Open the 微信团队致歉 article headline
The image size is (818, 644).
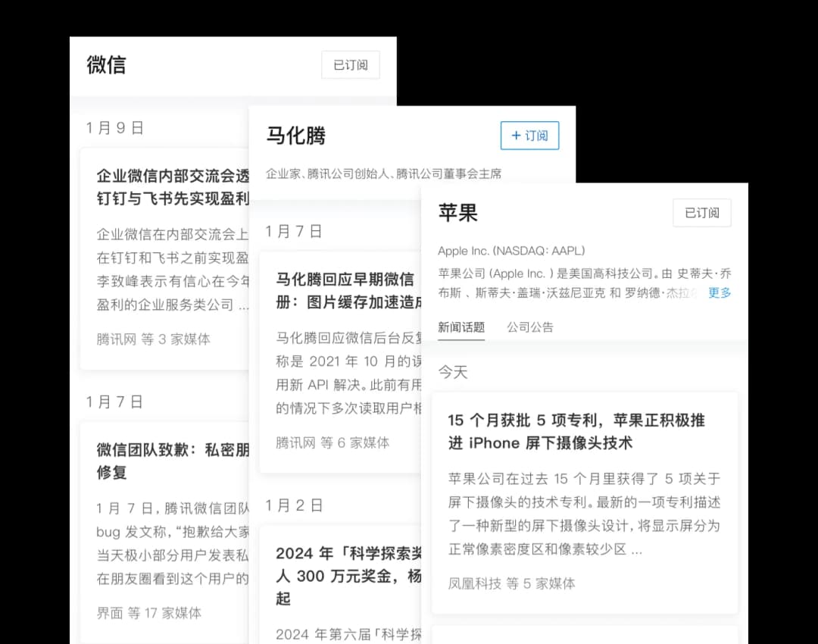[x=173, y=461]
